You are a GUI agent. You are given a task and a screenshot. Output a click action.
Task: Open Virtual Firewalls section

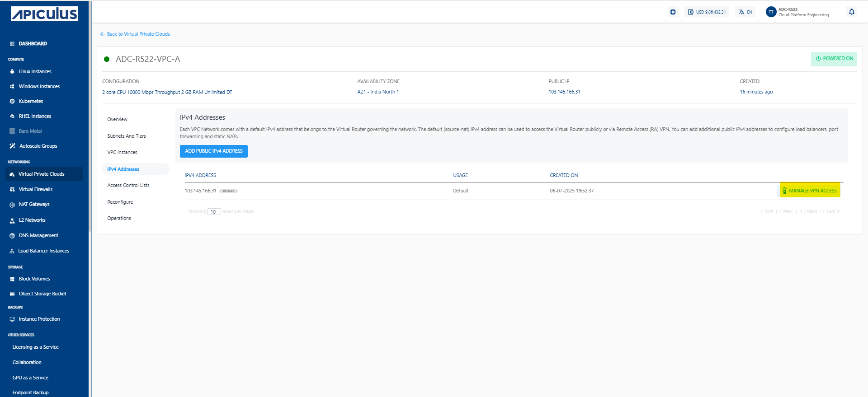[x=35, y=190]
